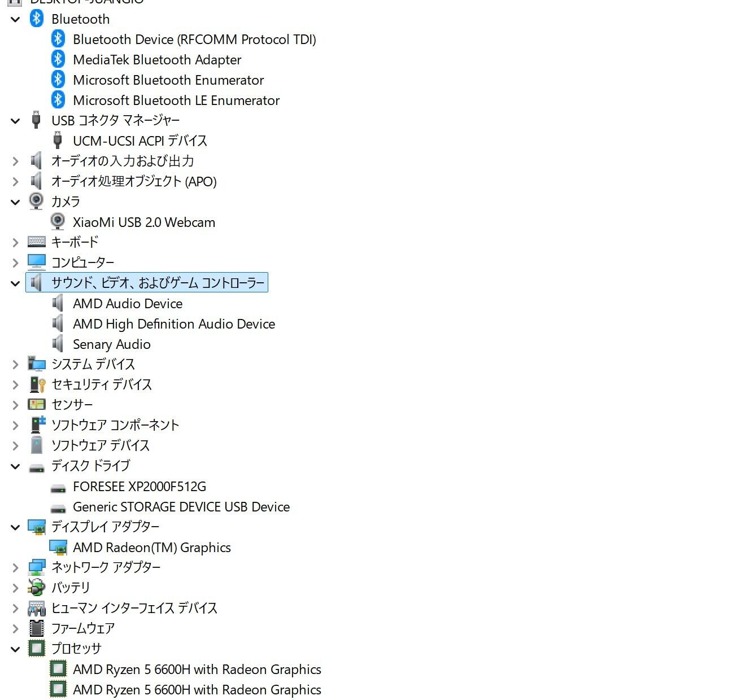Select the FORESEE XP2000F512G drive icon
Viewport: 741px width, 700px height.
(x=58, y=488)
